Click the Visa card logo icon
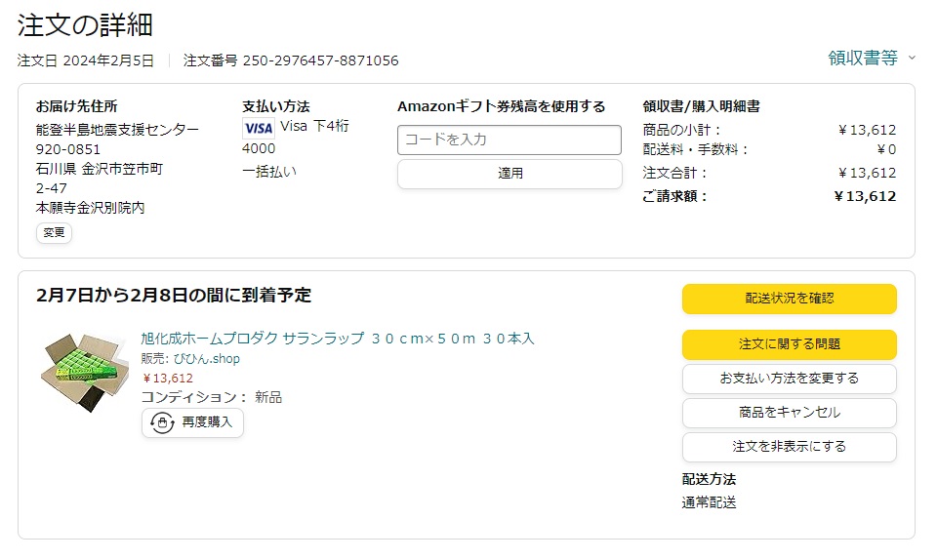 click(258, 128)
